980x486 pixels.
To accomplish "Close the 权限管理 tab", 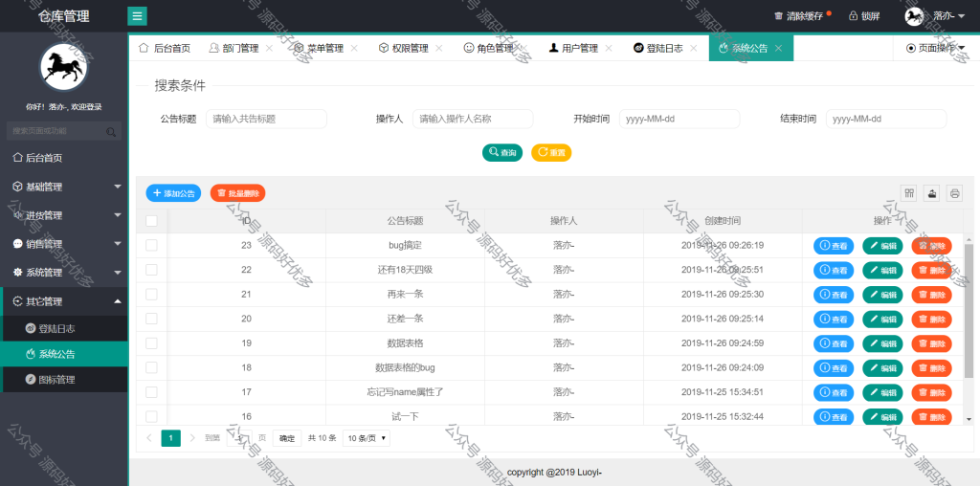I will (438, 48).
